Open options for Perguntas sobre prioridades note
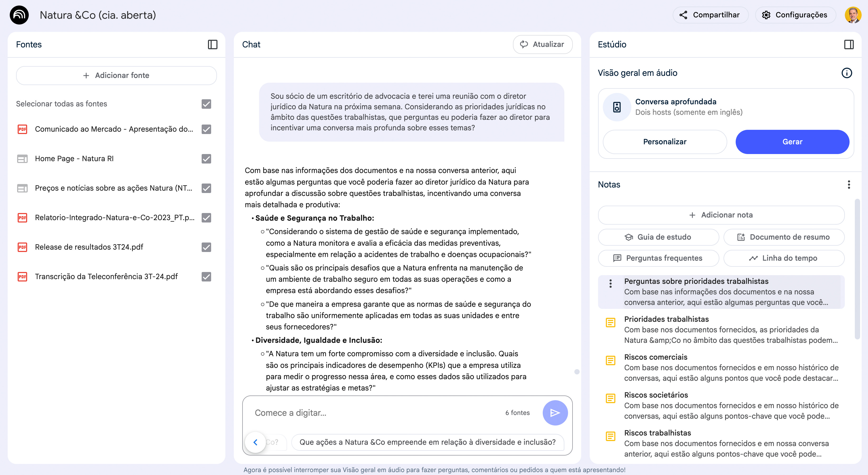 [x=610, y=284]
